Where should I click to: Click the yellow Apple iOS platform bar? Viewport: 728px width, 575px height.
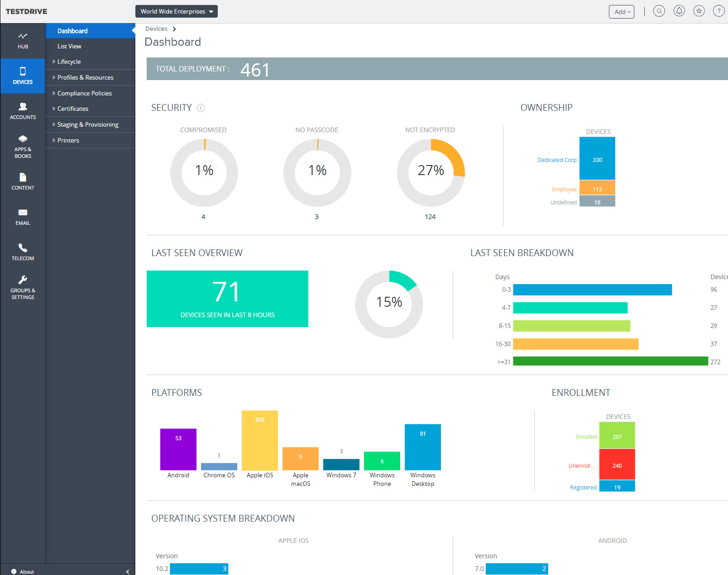click(259, 441)
